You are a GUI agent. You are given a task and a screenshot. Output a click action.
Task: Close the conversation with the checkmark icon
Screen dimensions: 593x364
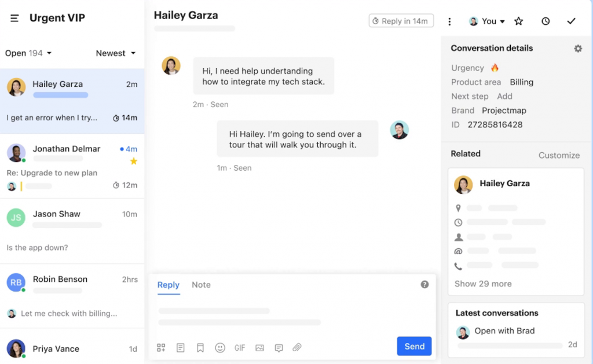[571, 21]
